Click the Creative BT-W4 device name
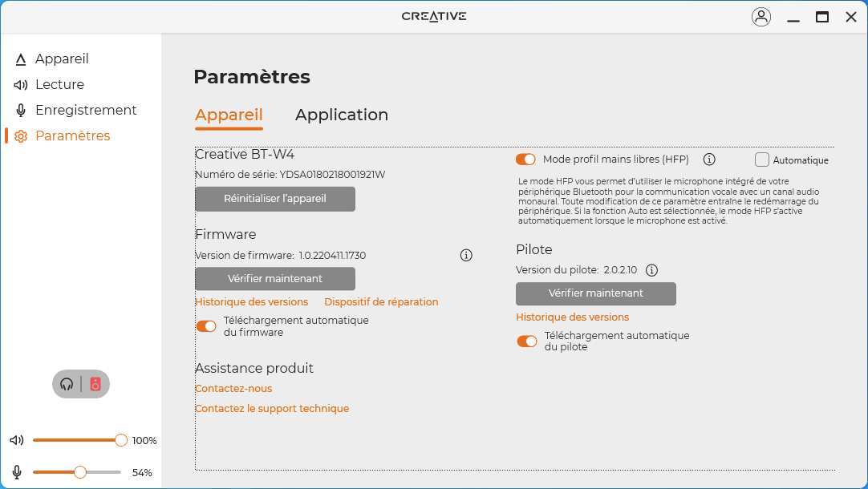The width and height of the screenshot is (868, 489). [x=245, y=155]
